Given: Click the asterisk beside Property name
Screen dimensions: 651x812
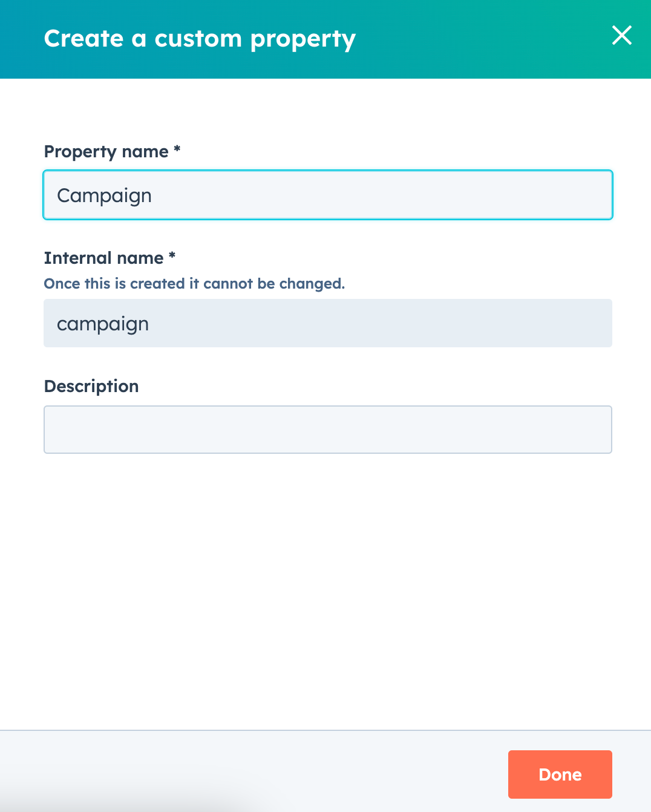Looking at the screenshot, I should pyautogui.click(x=177, y=148).
